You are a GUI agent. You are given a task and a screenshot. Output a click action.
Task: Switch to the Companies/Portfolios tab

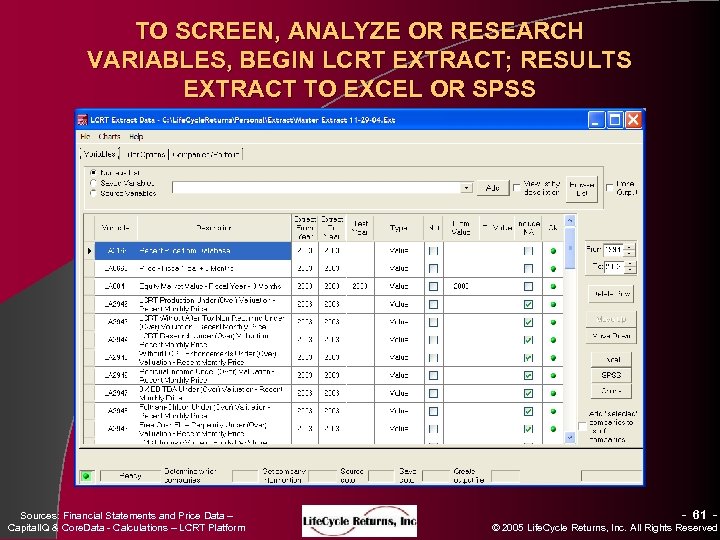206,154
